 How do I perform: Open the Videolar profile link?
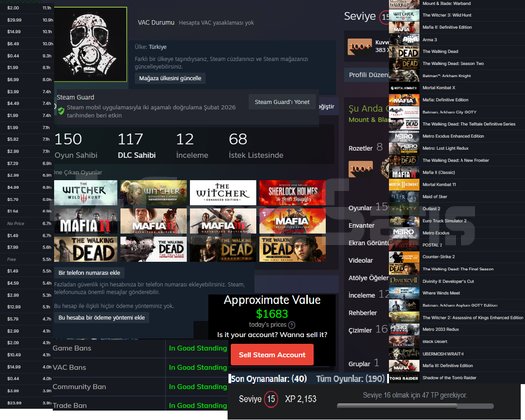(360, 260)
